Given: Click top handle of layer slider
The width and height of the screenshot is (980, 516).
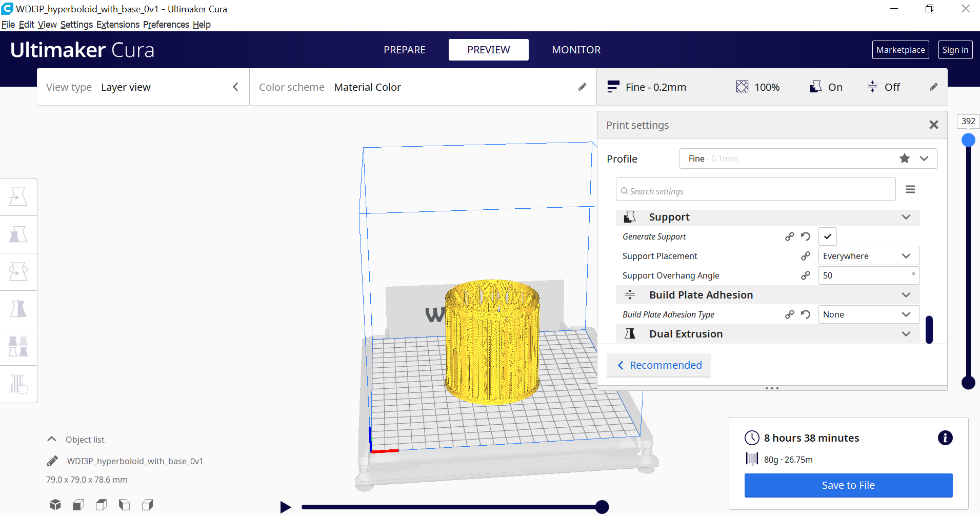Looking at the screenshot, I should pyautogui.click(x=968, y=140).
